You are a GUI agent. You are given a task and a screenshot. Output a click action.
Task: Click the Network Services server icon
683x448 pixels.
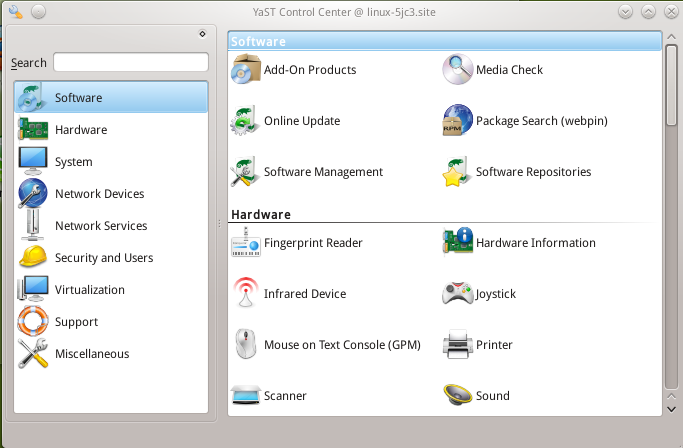click(x=33, y=225)
